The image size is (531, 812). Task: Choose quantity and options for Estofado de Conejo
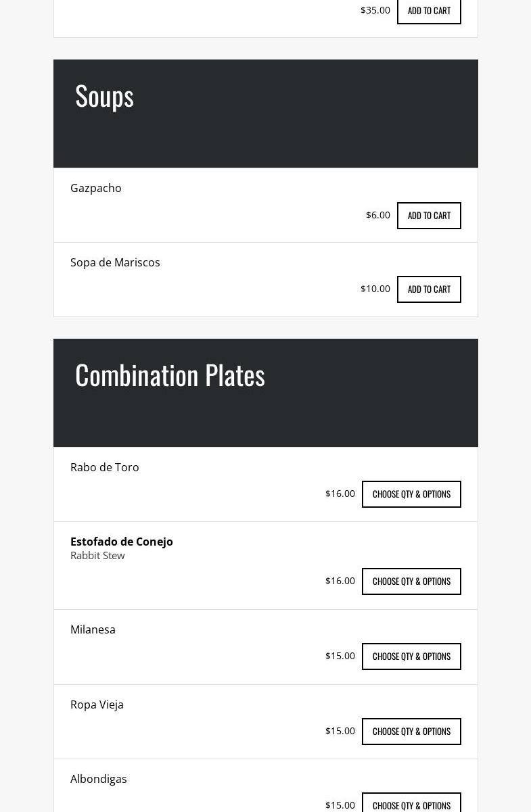click(411, 581)
